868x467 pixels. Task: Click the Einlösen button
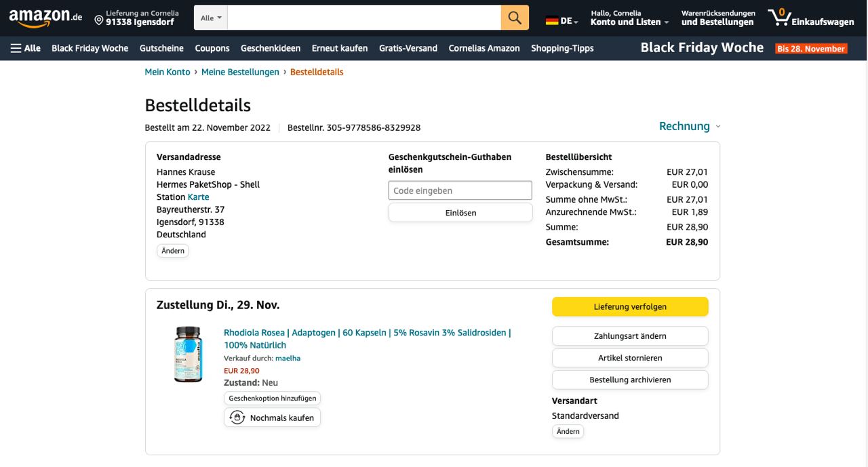[460, 213]
